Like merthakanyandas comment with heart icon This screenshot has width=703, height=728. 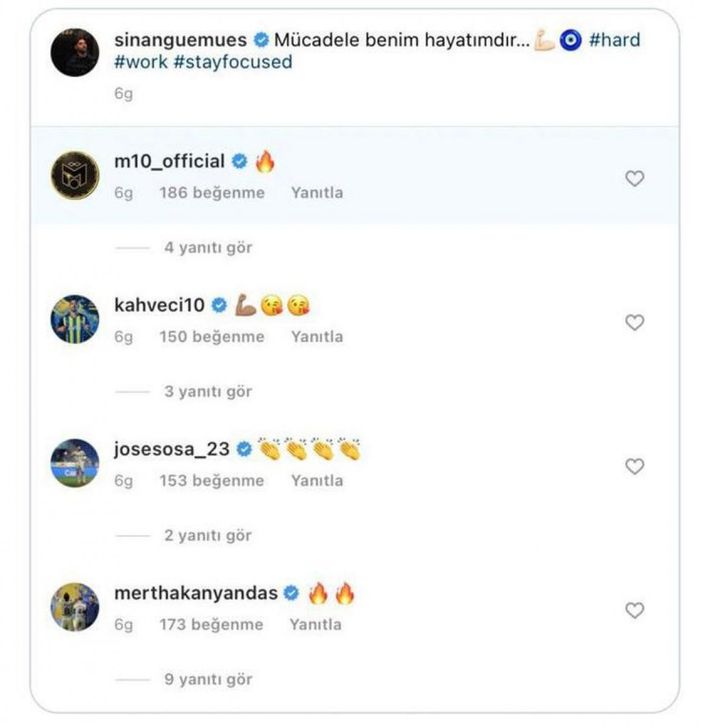[634, 610]
